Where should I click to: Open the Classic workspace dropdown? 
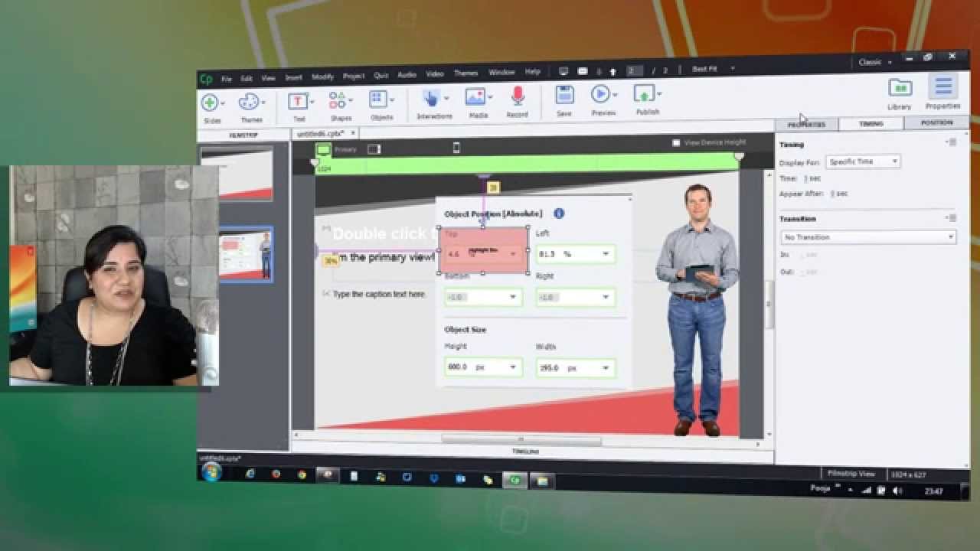click(888, 62)
